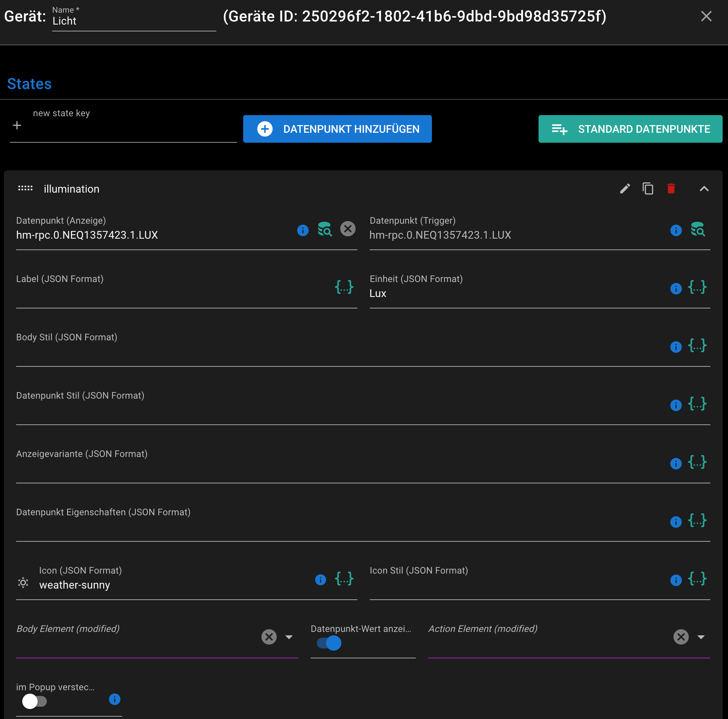Open JSON editor for Body Stil
Image resolution: width=728 pixels, height=719 pixels.
tap(697, 345)
